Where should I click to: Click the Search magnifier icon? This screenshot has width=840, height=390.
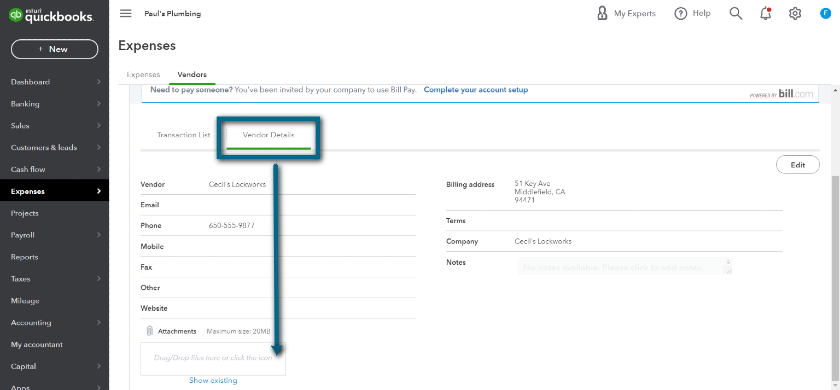point(736,13)
